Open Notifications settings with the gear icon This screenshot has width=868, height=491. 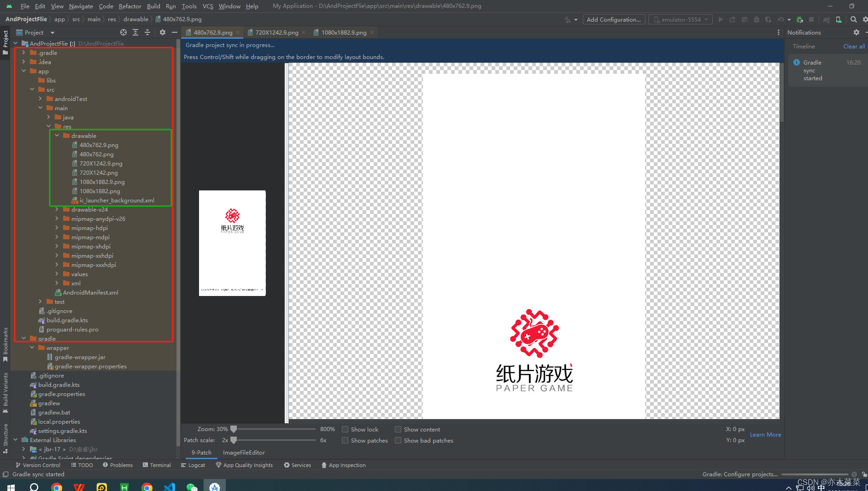tap(856, 32)
